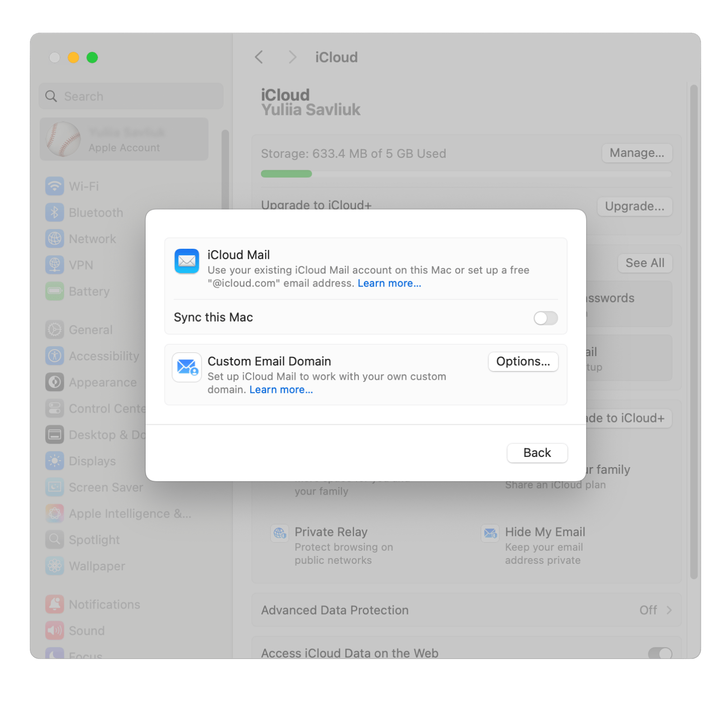This screenshot has width=728, height=701.
Task: Click the green zoom window button
Action: (x=92, y=57)
